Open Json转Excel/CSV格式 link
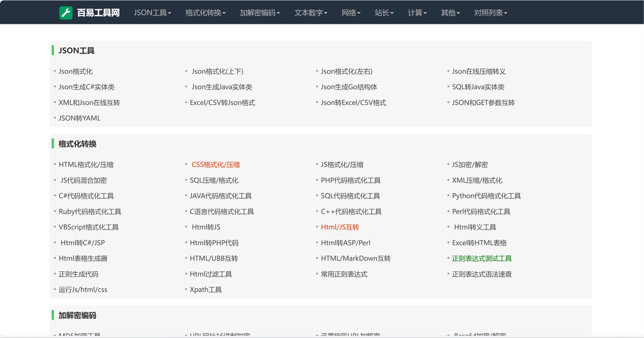644x338 pixels. pyautogui.click(x=353, y=103)
